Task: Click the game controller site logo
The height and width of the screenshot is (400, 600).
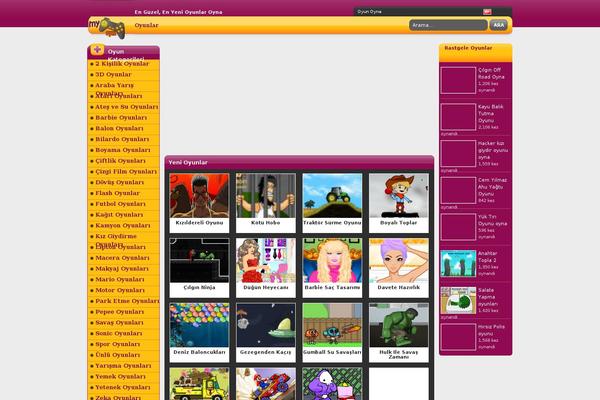Action: click(x=107, y=28)
